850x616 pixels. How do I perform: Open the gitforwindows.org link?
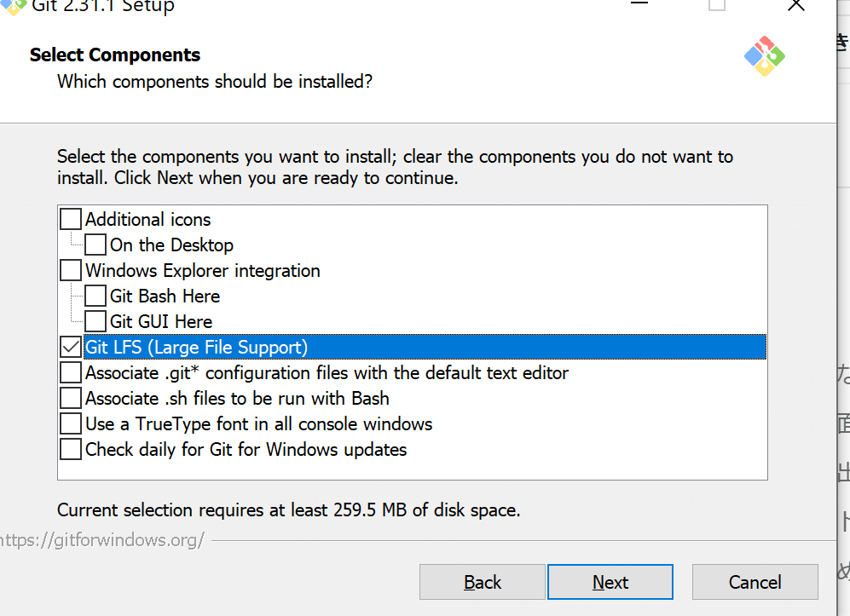[102, 539]
